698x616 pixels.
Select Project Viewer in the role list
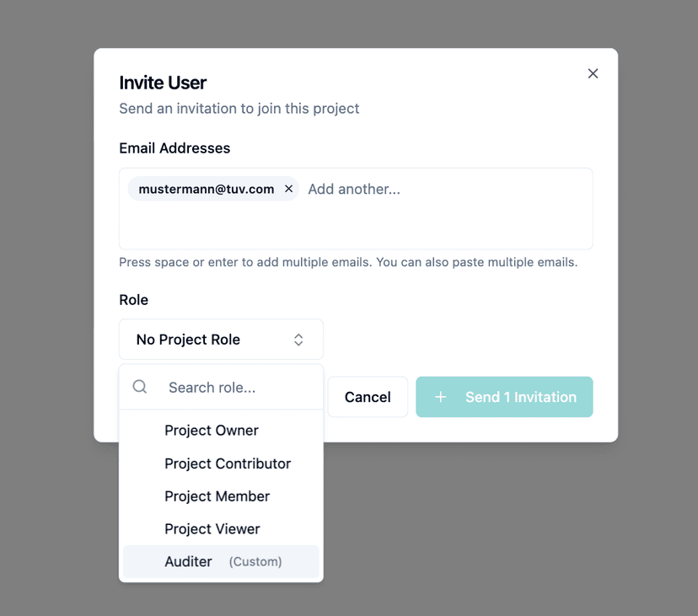point(212,529)
